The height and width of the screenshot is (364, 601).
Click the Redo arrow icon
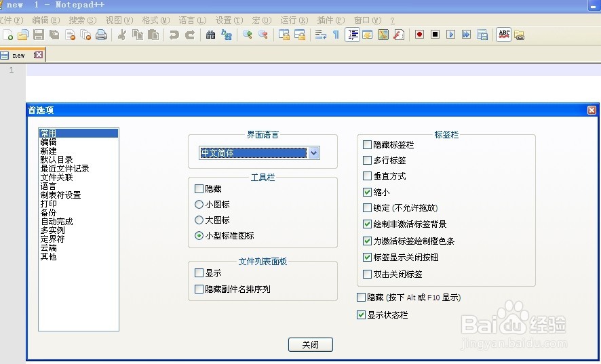pos(190,35)
